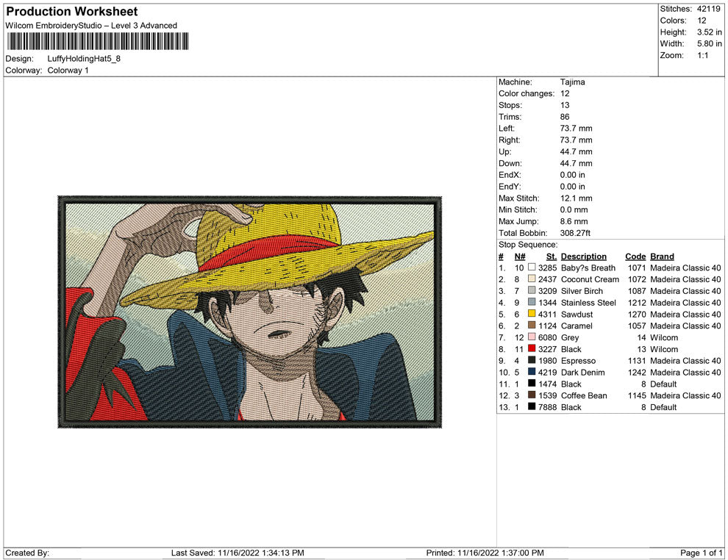Click thread code '1242' for Dark Denim
Image resolution: width=728 pixels, height=560 pixels.
pos(637,372)
